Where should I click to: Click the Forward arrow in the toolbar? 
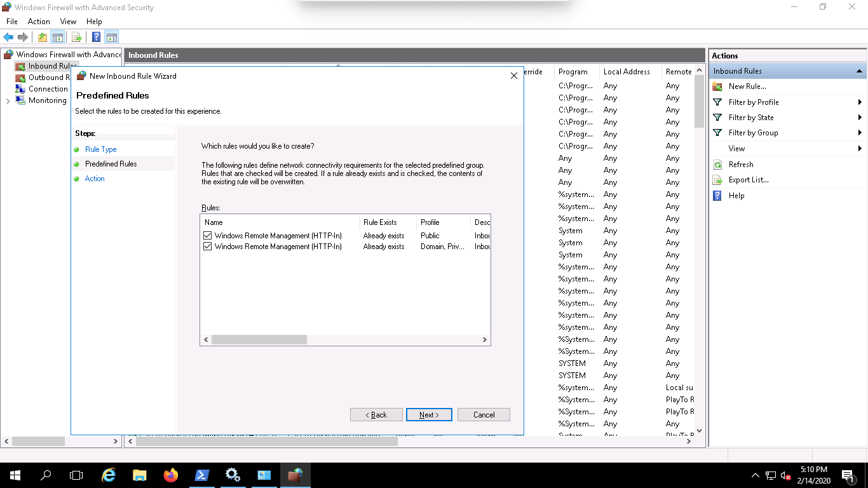pos(23,37)
